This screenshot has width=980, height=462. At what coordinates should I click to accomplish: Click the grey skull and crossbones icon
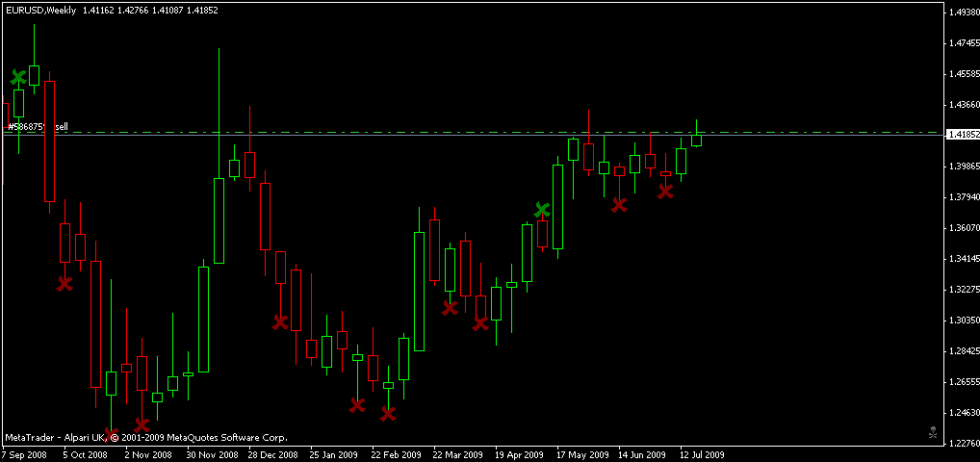[933, 431]
